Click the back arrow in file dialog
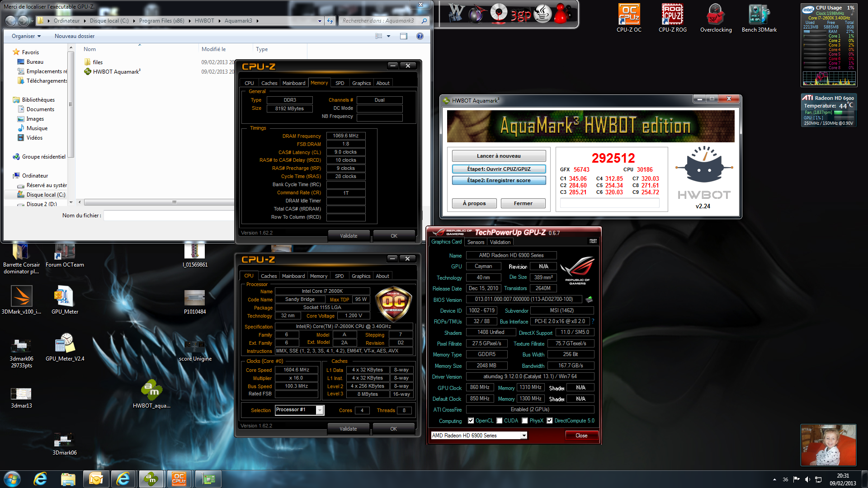The width and height of the screenshot is (868, 488). click(x=11, y=21)
